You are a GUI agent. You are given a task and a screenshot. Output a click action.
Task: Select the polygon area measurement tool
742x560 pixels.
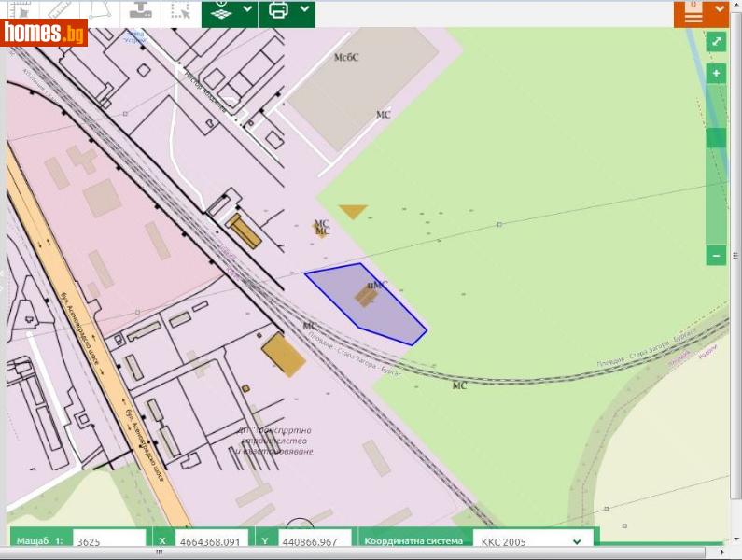pyautogui.click(x=100, y=11)
